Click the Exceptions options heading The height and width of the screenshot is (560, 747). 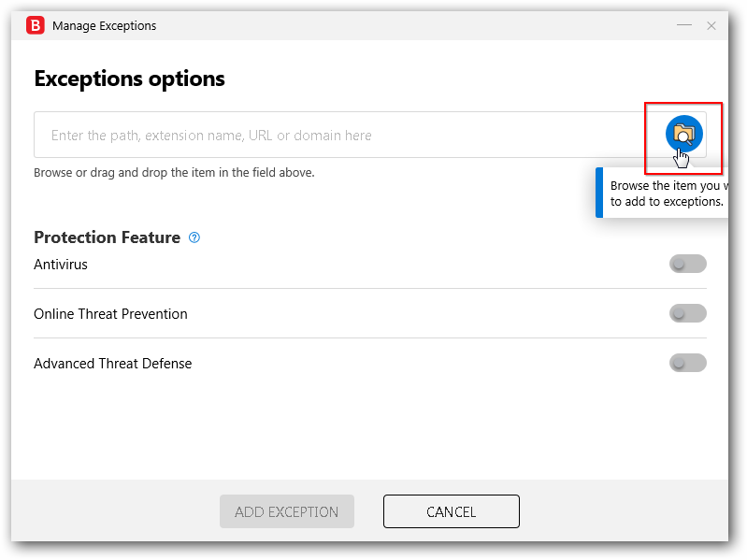point(129,79)
